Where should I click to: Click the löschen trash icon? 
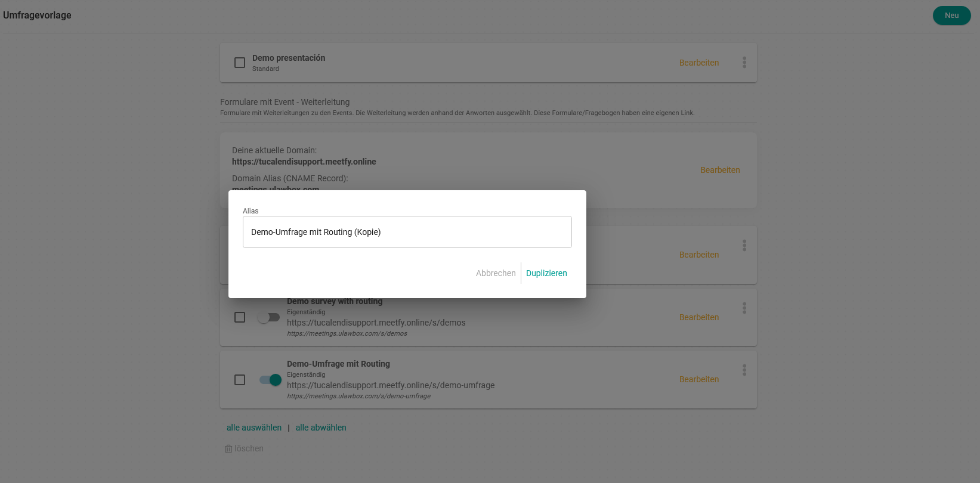[228, 449]
